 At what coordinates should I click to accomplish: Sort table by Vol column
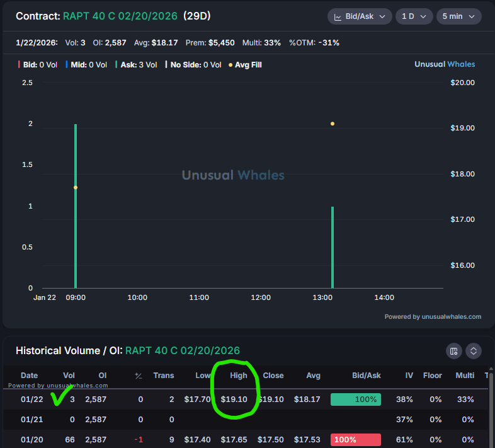pyautogui.click(x=69, y=376)
